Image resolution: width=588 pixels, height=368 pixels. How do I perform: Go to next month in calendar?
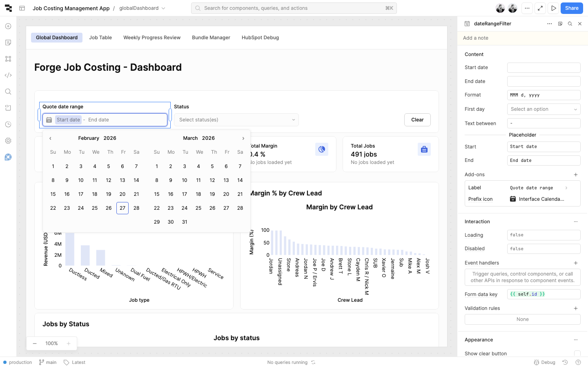pos(243,138)
